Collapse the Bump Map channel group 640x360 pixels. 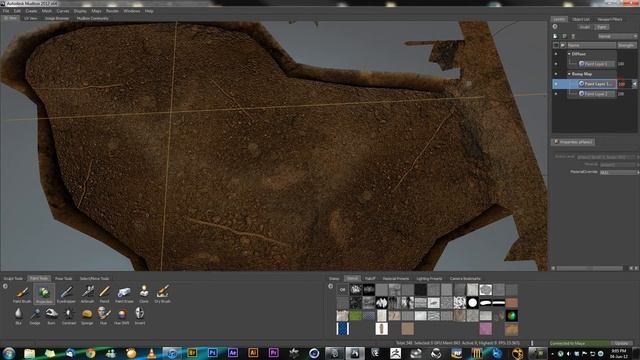coord(569,74)
